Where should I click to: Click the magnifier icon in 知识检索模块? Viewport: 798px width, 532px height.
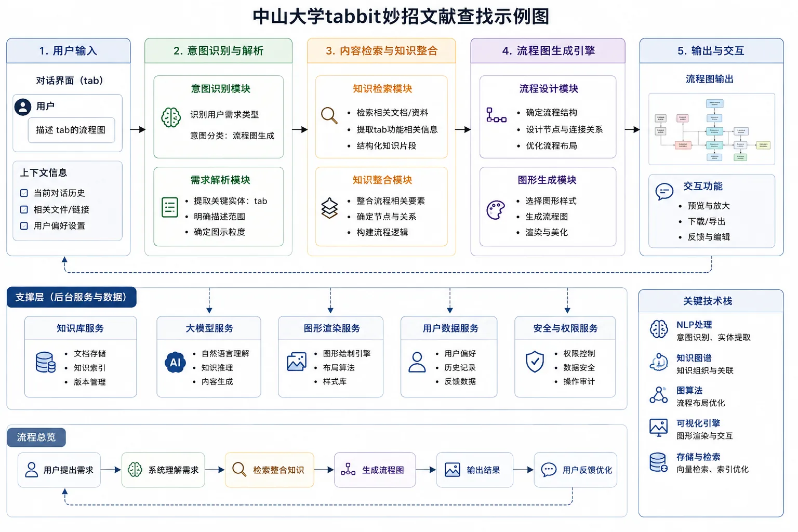click(x=329, y=115)
